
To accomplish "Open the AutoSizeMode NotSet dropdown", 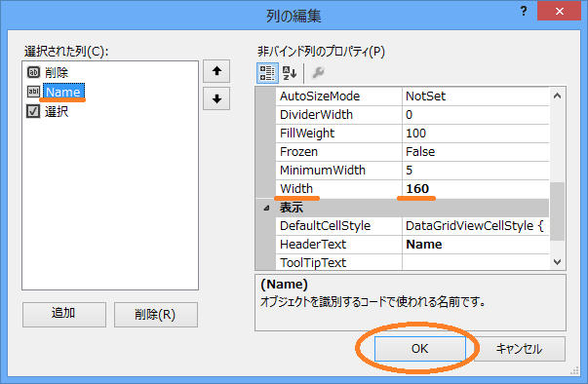I will coord(475,96).
